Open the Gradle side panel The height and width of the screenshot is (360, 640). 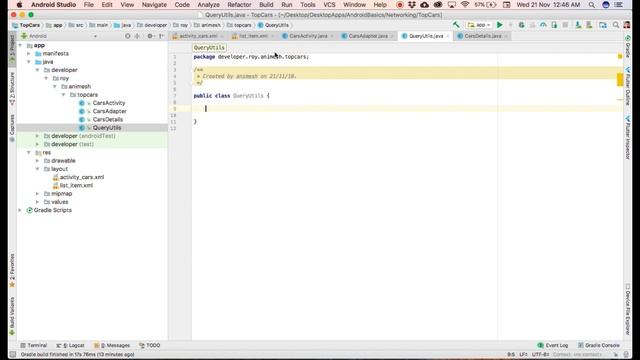tap(628, 46)
